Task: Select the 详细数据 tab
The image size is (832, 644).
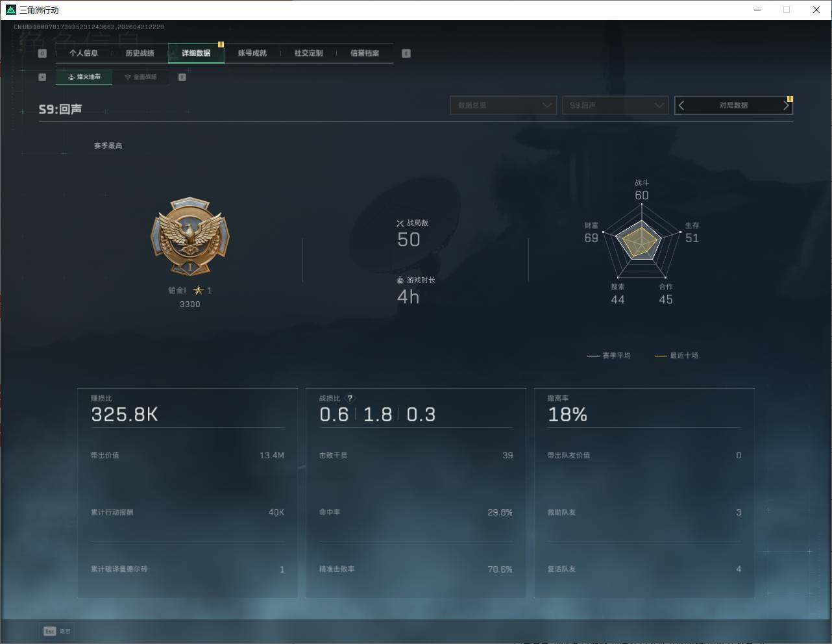Action: tap(196, 53)
